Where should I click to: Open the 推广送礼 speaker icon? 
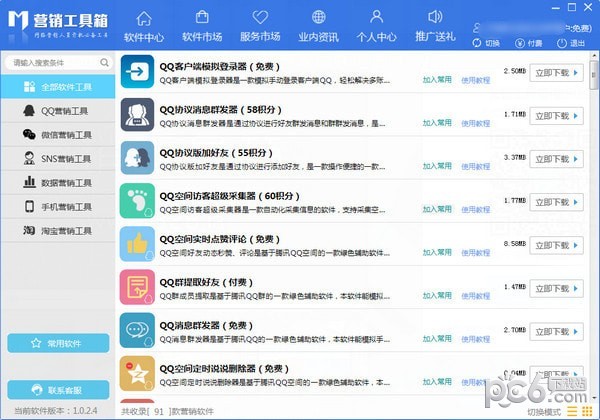pos(435,17)
